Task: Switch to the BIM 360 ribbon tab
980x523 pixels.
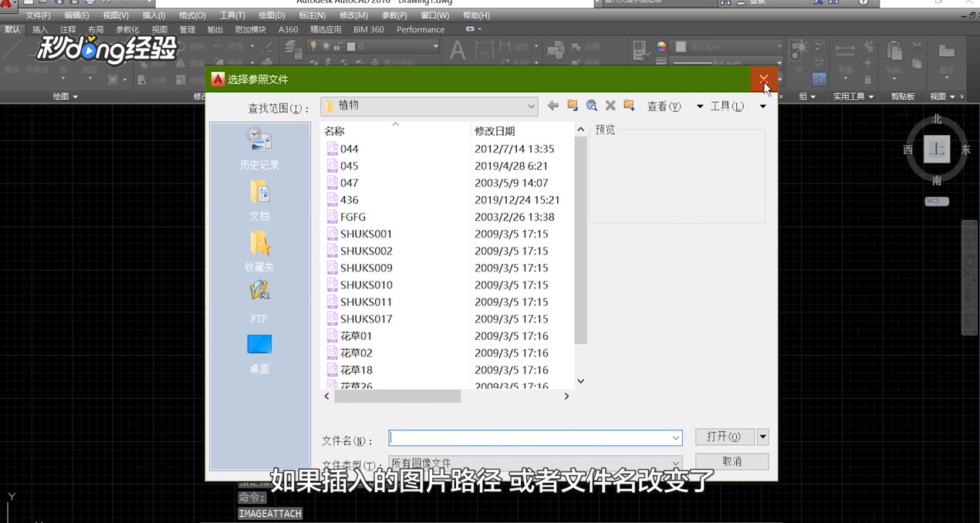Action: pos(368,29)
